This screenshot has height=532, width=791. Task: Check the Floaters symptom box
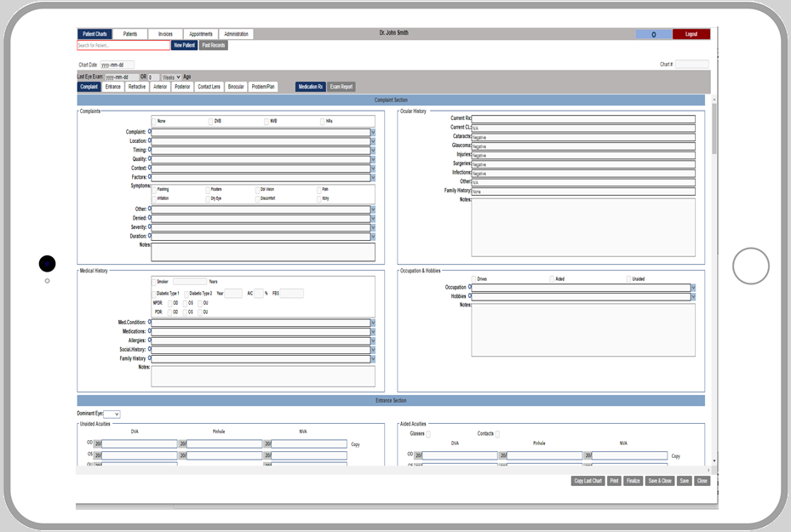point(208,190)
